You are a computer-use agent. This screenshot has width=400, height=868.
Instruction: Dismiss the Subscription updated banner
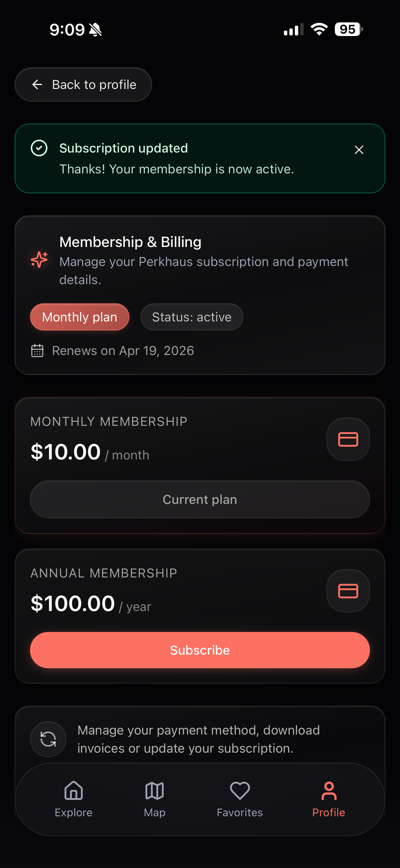coord(359,150)
